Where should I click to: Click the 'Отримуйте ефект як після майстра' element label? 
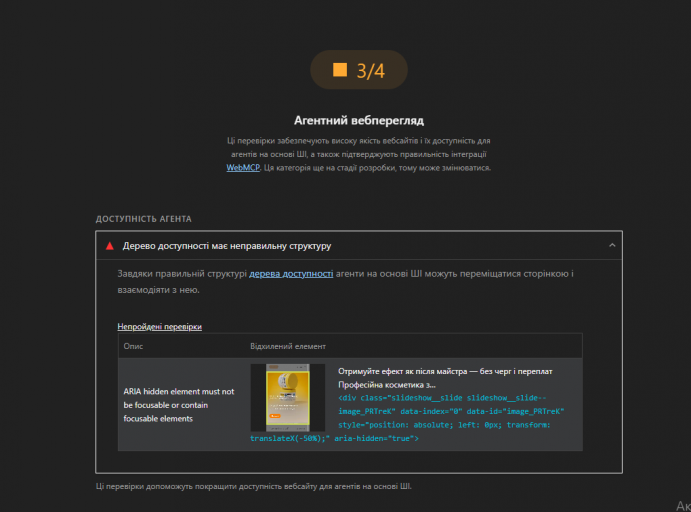445,378
